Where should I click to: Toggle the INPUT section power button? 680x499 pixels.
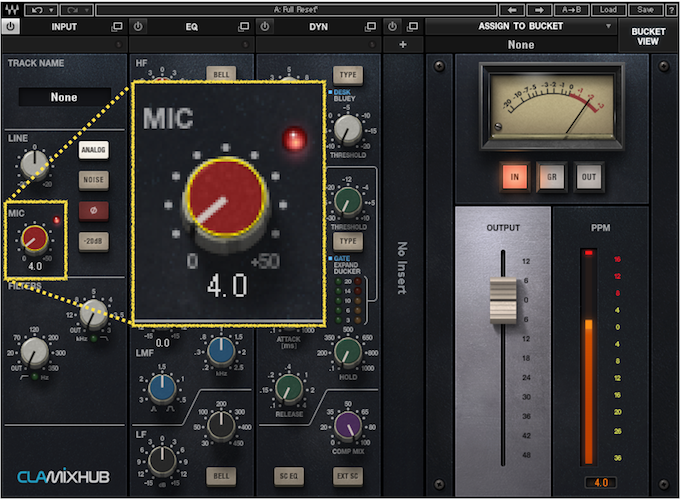[x=11, y=26]
